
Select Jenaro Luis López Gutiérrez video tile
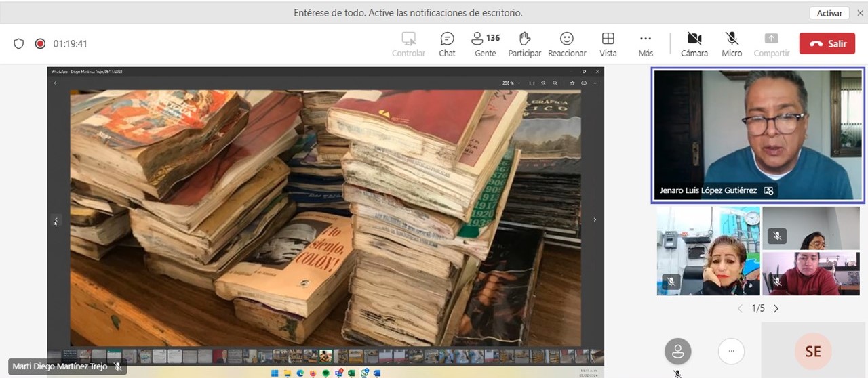click(x=757, y=135)
